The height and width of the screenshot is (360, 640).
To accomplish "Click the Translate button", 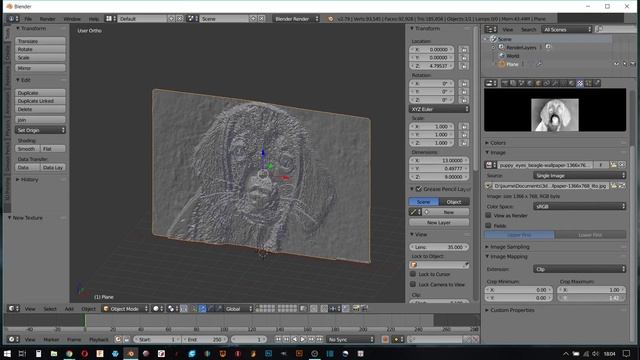I will click(x=40, y=41).
